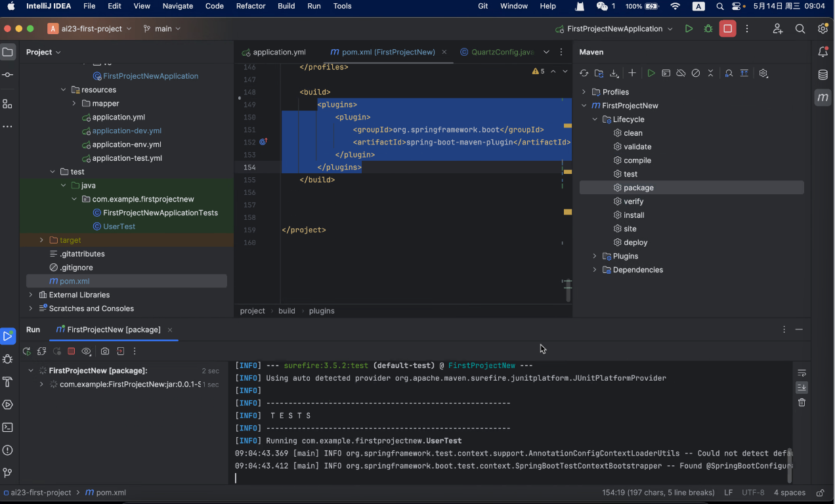Expand External Libraries in Project tree
This screenshot has width=835, height=504.
[30, 295]
